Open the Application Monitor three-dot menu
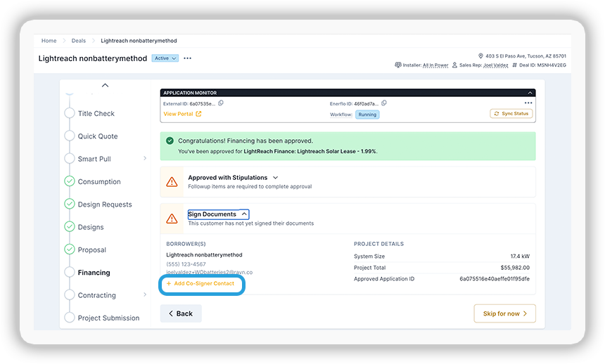605x364 pixels. tap(528, 103)
